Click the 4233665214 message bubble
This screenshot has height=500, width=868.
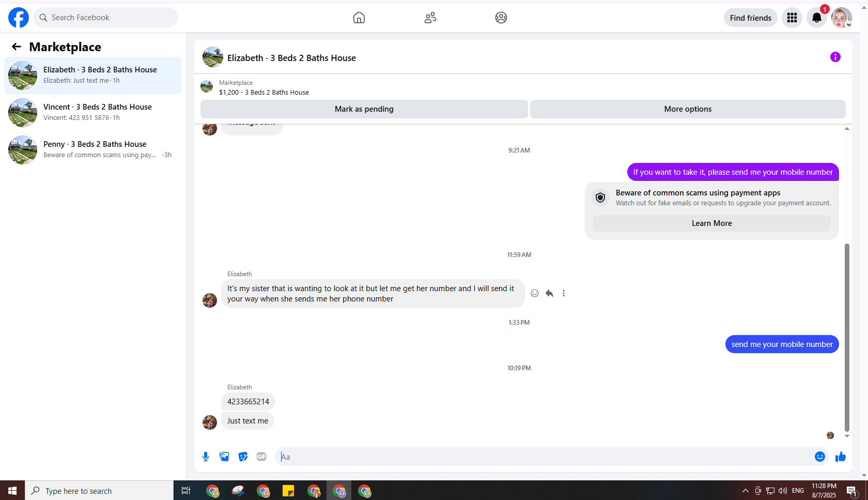point(248,402)
